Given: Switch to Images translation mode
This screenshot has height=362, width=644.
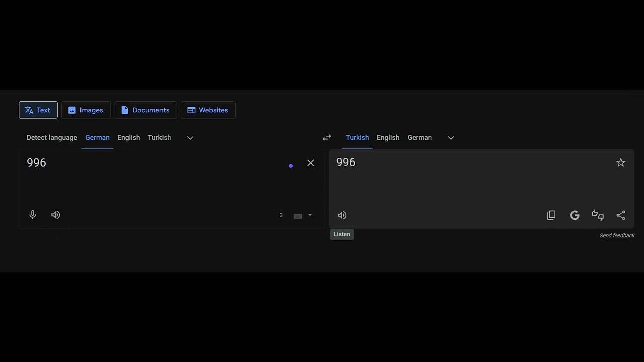Looking at the screenshot, I should pyautogui.click(x=86, y=110).
